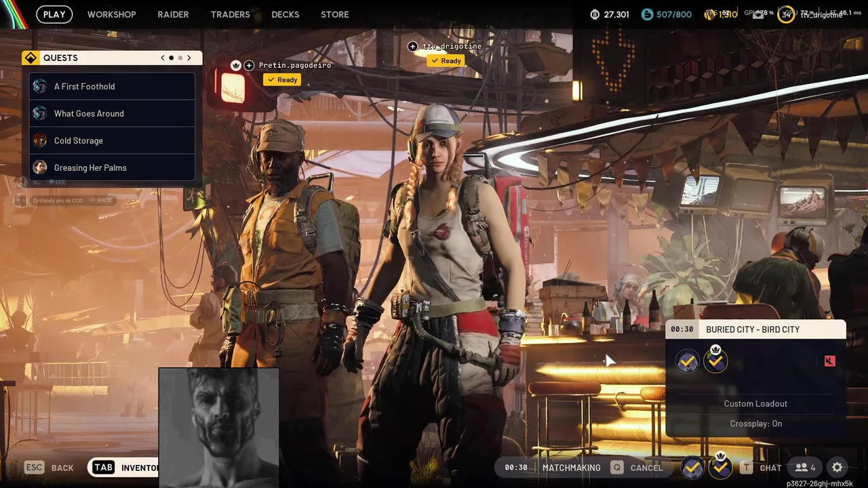Click the trader portrait for What Goes Around
Screen dimensions: 868x488
(x=40, y=113)
